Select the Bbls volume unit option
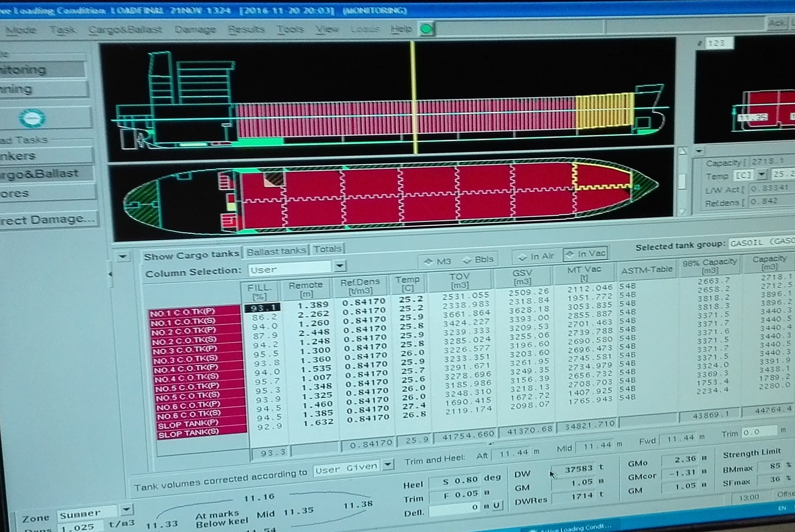Viewport: 795px width, 532px height. coord(478,260)
